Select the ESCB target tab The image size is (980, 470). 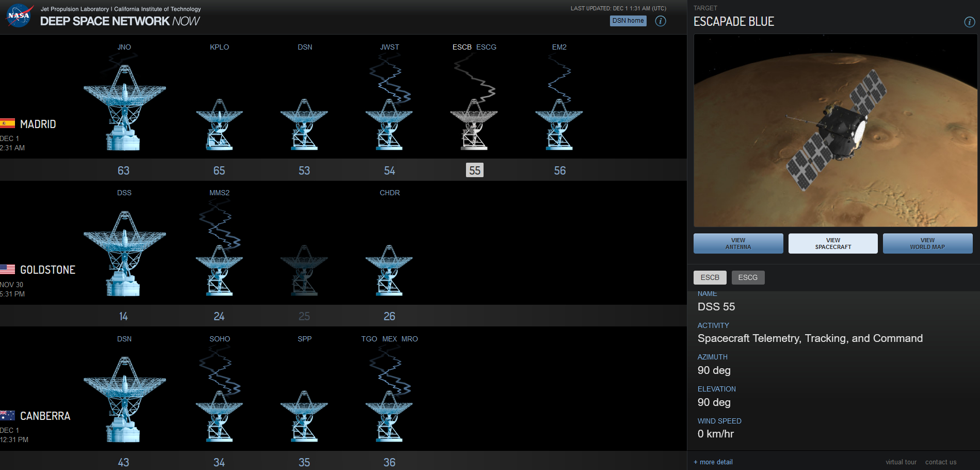pos(710,277)
